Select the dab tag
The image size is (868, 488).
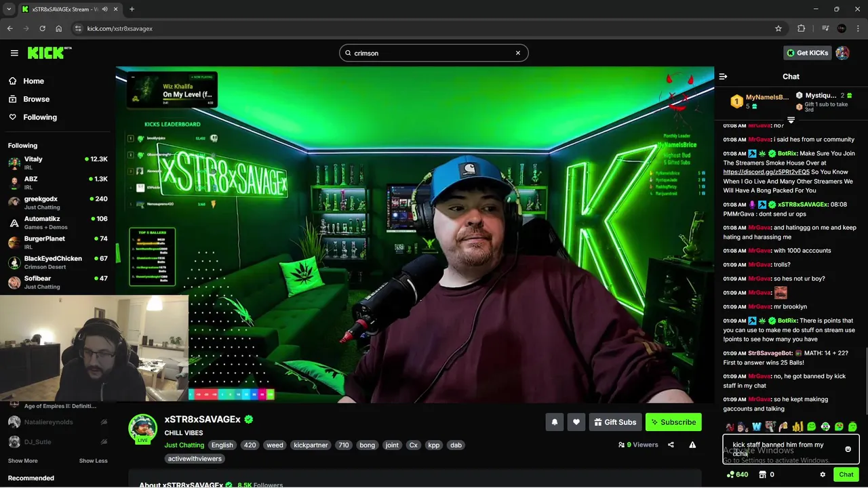tap(456, 445)
